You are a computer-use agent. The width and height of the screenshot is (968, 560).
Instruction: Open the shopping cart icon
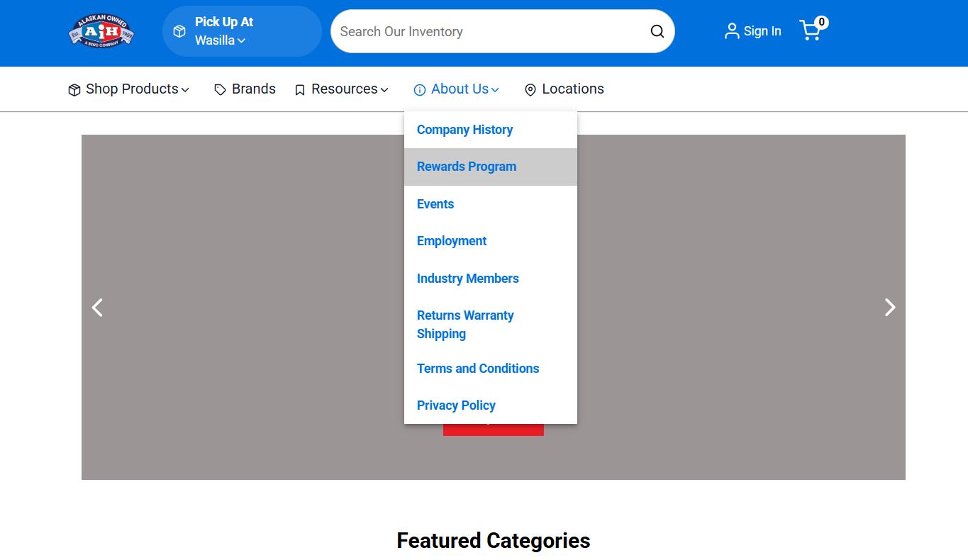(x=811, y=30)
